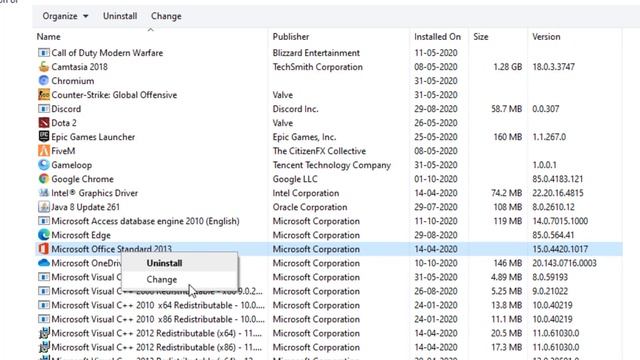Viewport: 640px width, 360px height.
Task: Select the Intel Graphics Driver entry
Action: click(95, 193)
